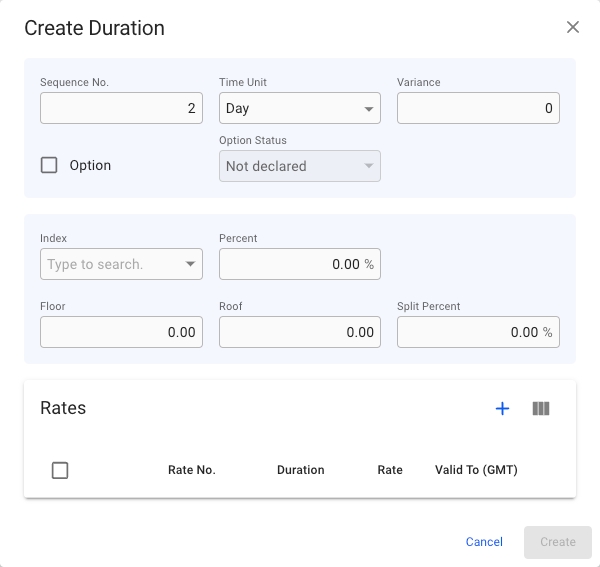Click the Rate column header
Screen dimensions: 600x567
click(x=390, y=470)
